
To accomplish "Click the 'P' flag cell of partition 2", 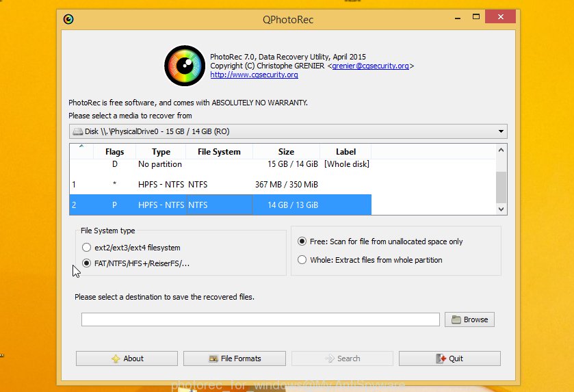I will [114, 205].
